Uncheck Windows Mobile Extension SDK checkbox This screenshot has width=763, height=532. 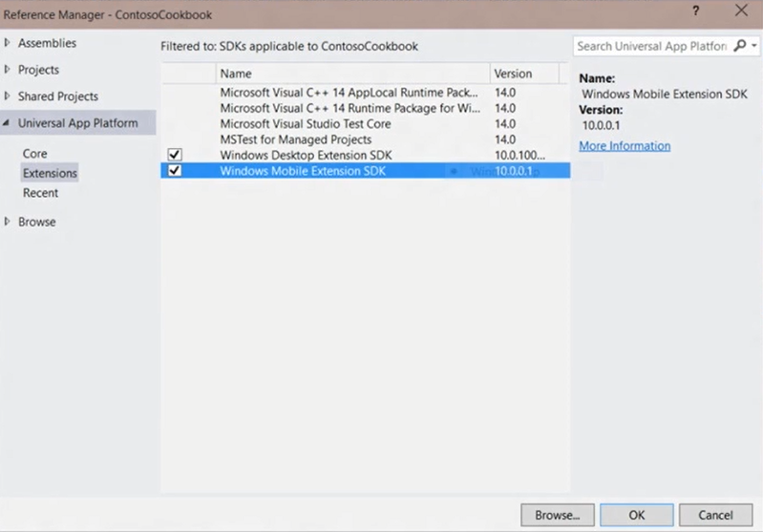pyautogui.click(x=174, y=170)
